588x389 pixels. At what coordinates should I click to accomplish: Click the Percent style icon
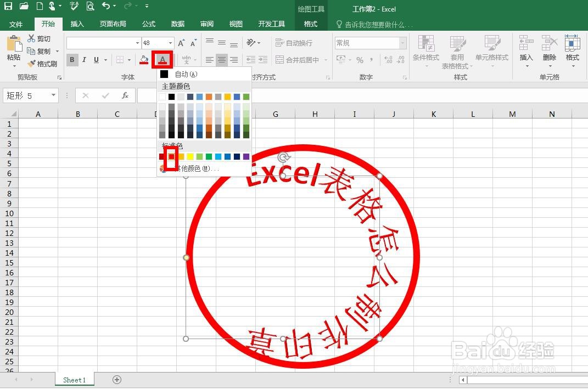[360, 60]
